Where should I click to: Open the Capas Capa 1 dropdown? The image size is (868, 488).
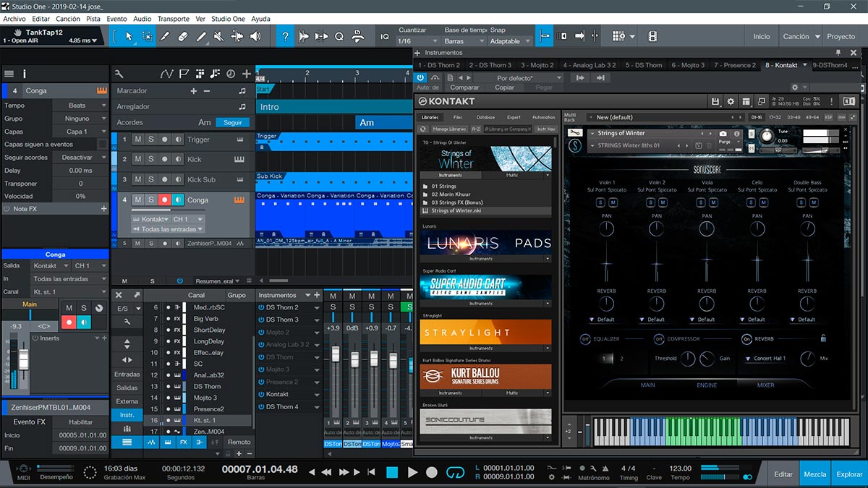(80, 132)
